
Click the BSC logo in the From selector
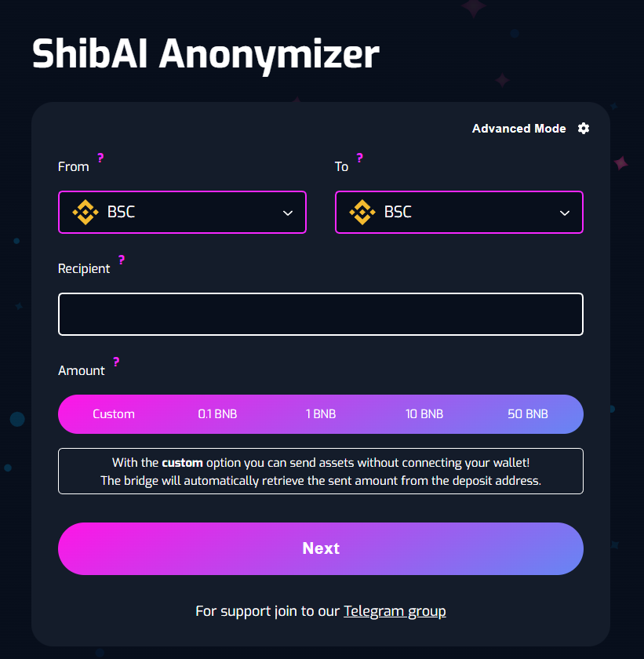tap(85, 212)
